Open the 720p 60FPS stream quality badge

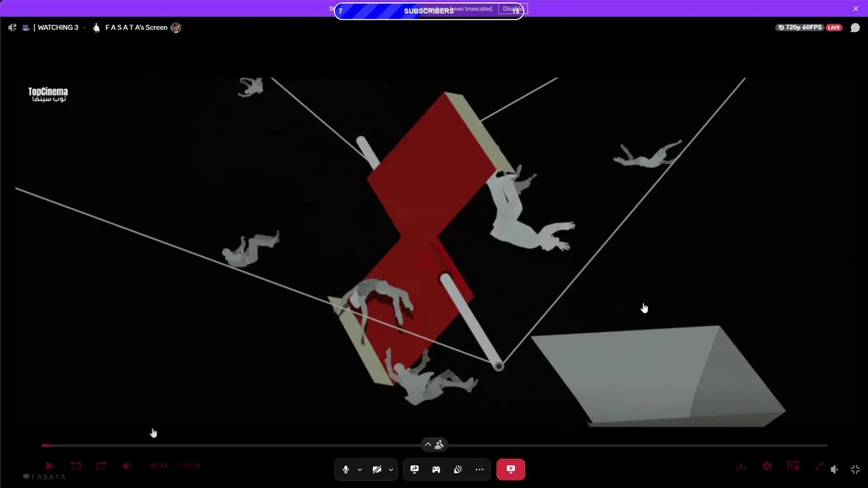(800, 28)
